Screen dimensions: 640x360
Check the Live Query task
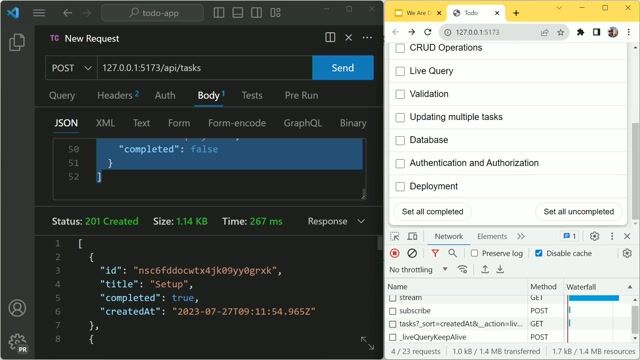coord(400,71)
